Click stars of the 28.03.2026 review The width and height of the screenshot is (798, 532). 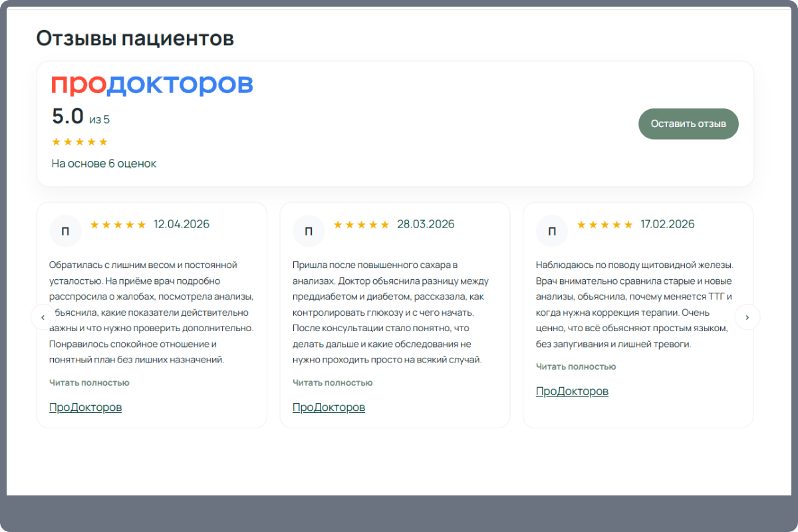click(361, 225)
